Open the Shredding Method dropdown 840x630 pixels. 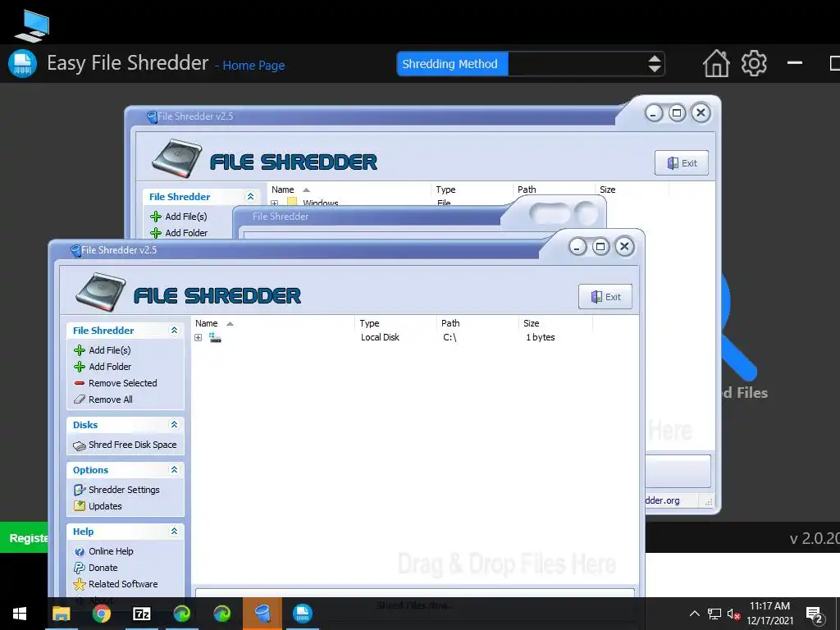click(654, 64)
